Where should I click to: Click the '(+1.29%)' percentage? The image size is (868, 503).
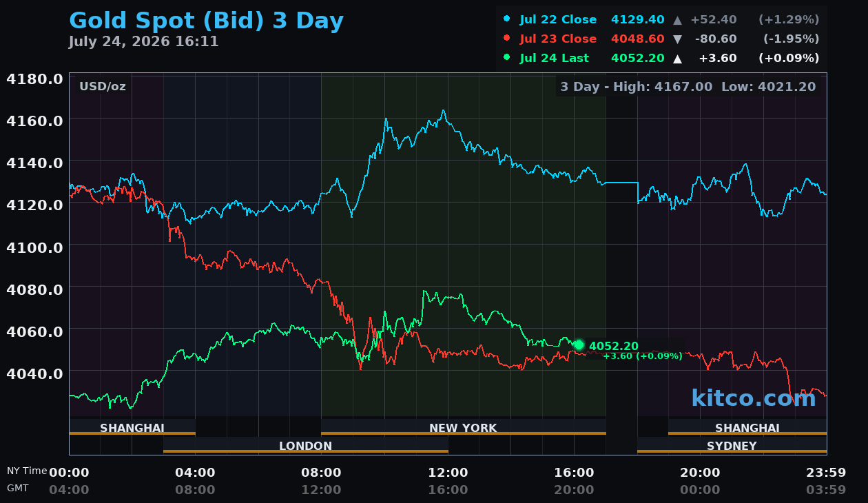[x=789, y=19]
